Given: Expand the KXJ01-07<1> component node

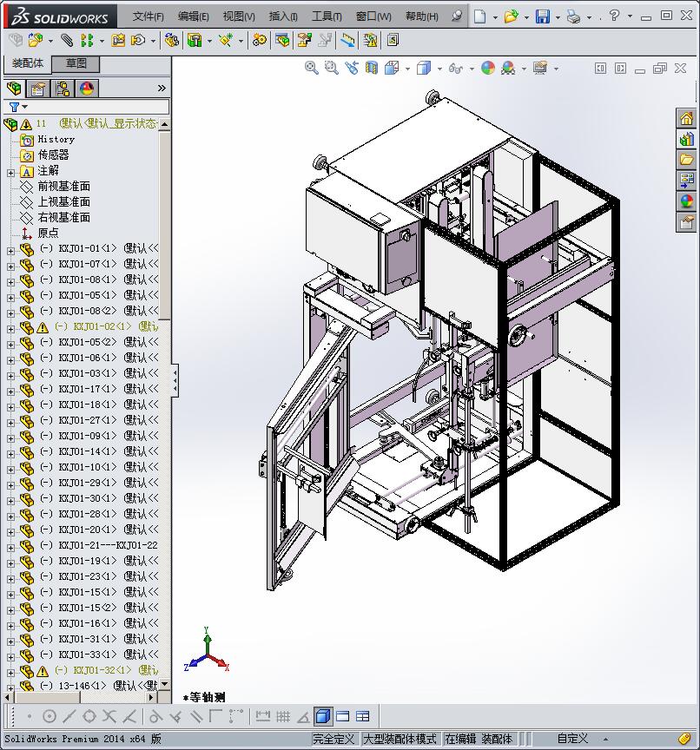Looking at the screenshot, I should (10, 266).
